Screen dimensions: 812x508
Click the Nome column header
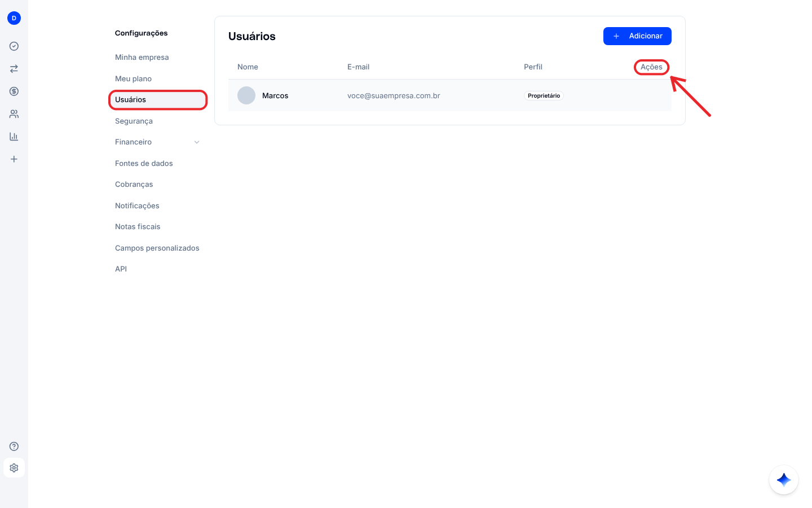click(x=248, y=67)
